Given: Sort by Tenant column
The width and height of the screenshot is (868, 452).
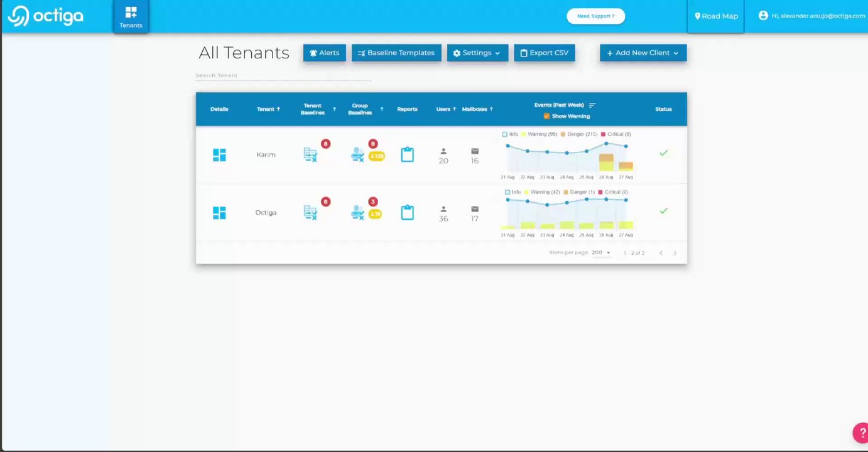Looking at the screenshot, I should (x=268, y=109).
